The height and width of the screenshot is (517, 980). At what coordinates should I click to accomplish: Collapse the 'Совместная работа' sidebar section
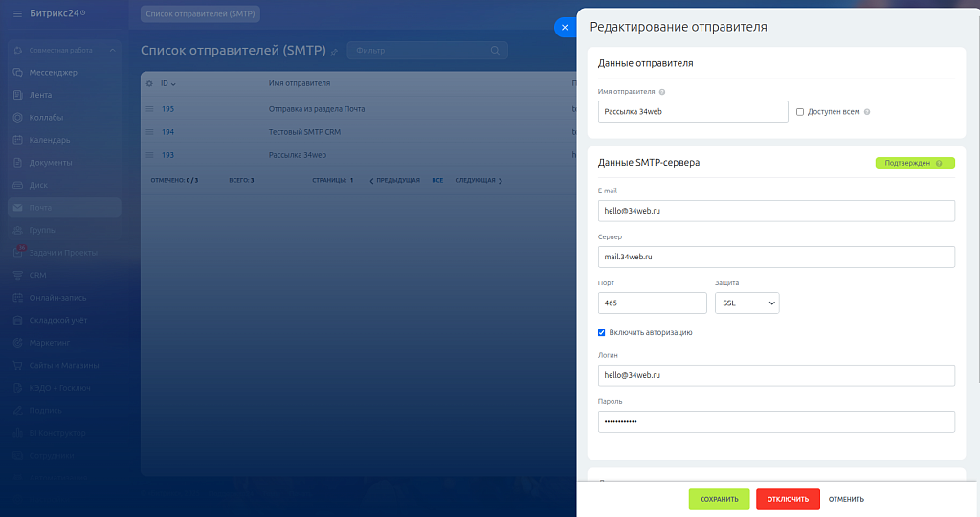tap(112, 50)
